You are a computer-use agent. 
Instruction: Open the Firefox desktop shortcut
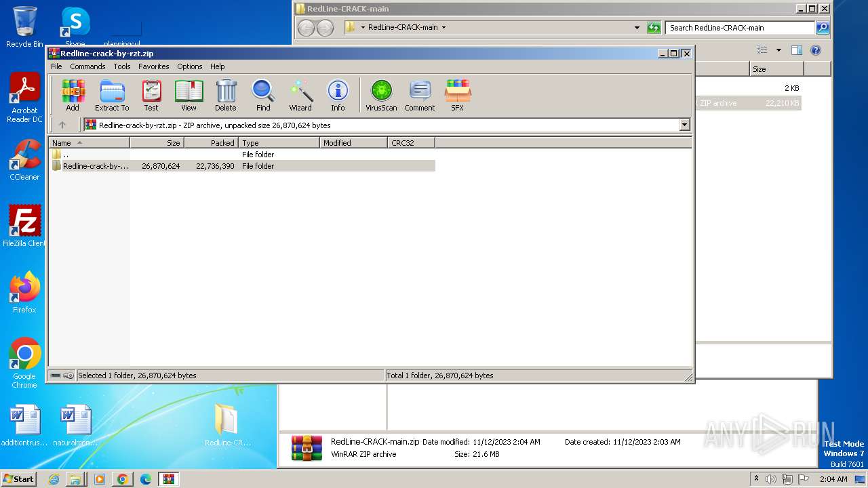[24, 293]
